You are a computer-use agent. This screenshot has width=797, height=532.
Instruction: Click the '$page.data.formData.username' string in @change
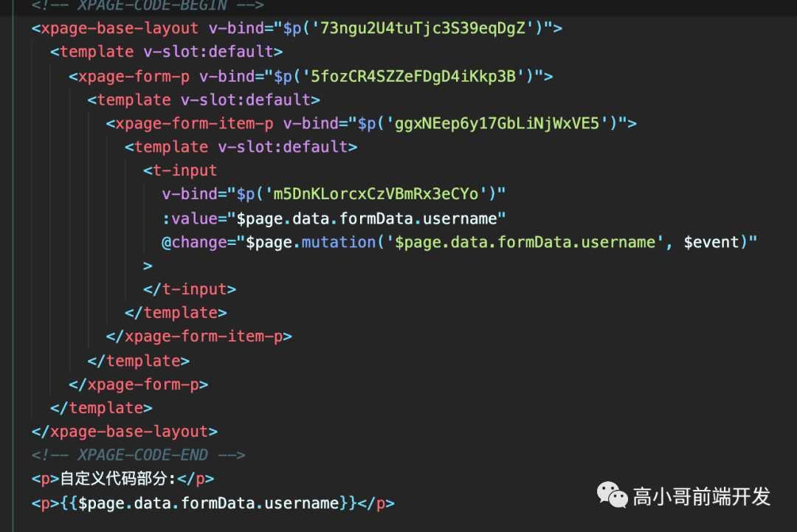[525, 242]
